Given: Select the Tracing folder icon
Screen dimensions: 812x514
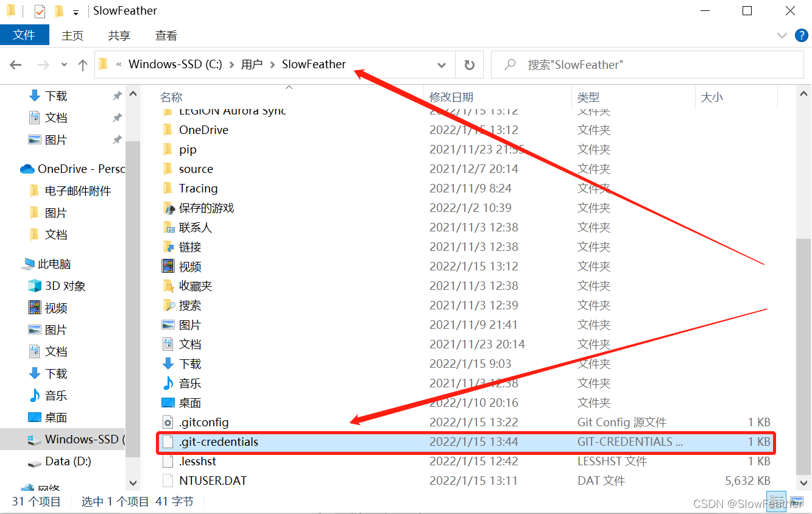Looking at the screenshot, I should [168, 188].
